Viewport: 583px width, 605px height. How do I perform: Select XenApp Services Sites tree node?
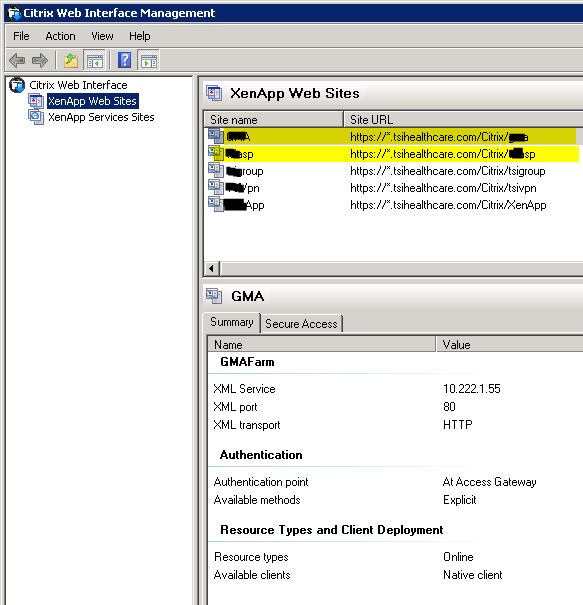[x=101, y=117]
